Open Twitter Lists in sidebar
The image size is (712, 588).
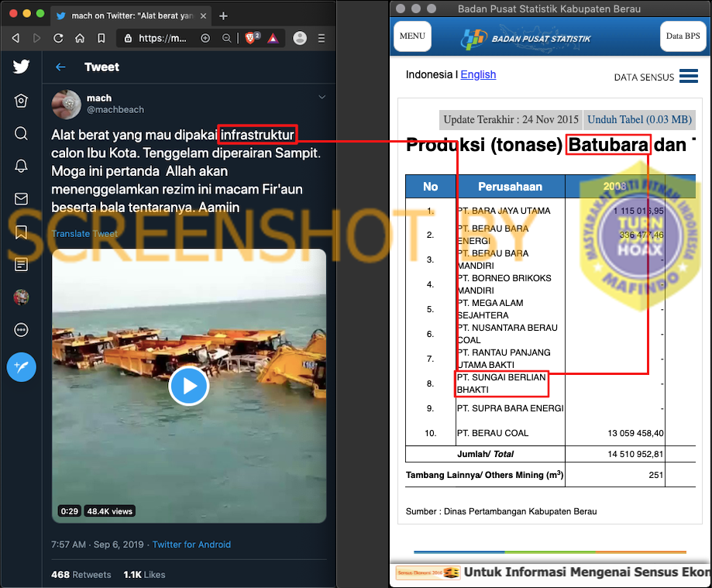coord(21,264)
